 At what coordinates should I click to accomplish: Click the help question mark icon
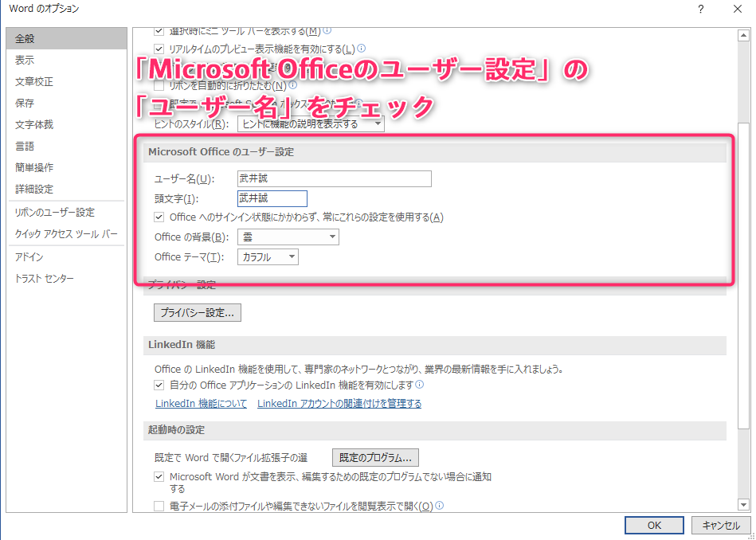point(700,9)
